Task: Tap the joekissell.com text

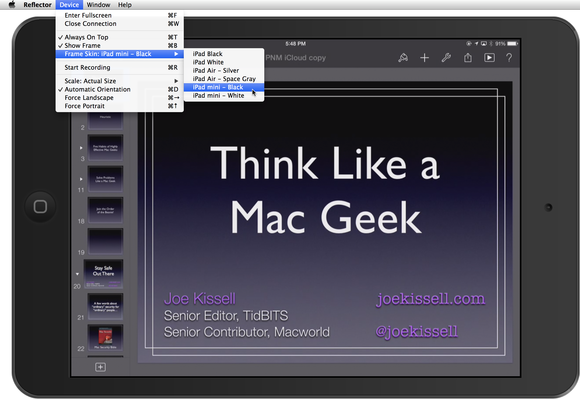Action: coord(431,298)
